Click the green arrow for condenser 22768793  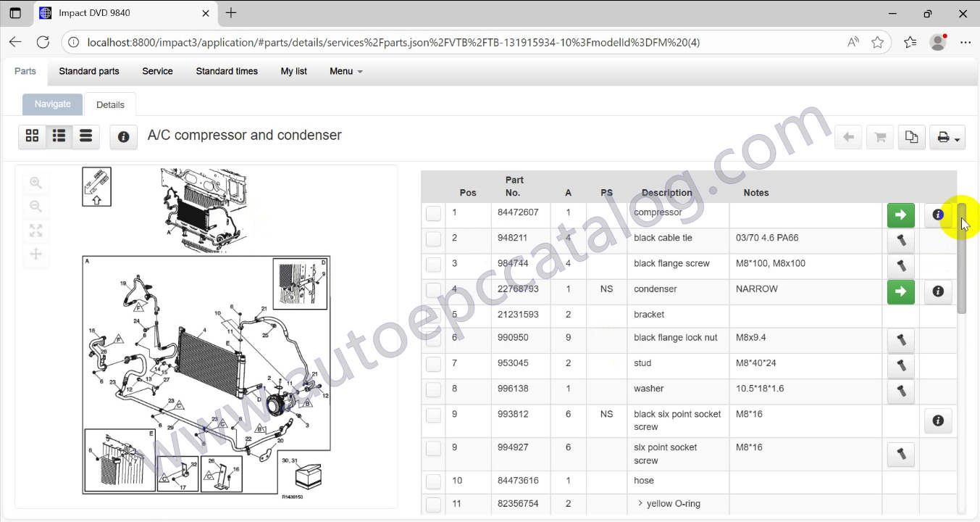point(900,291)
